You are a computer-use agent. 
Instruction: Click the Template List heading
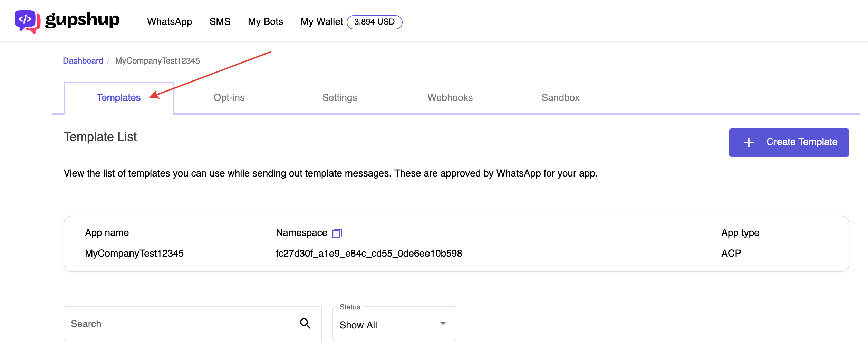[100, 137]
